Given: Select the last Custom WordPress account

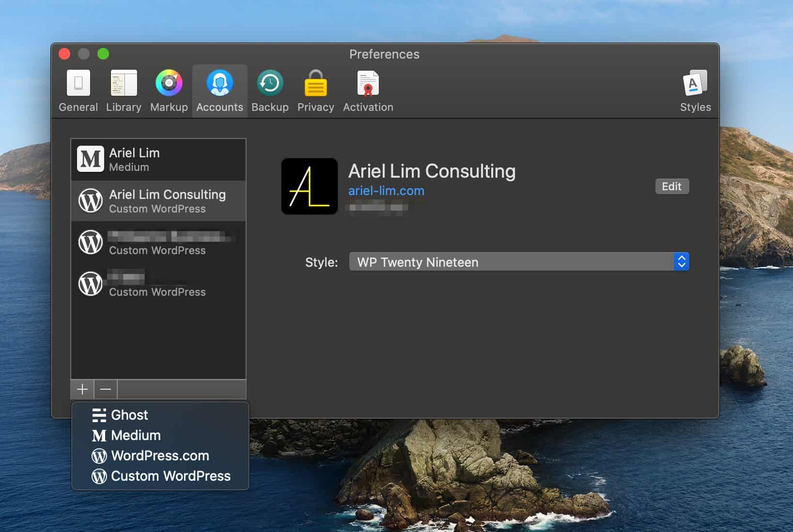Looking at the screenshot, I should [158, 284].
